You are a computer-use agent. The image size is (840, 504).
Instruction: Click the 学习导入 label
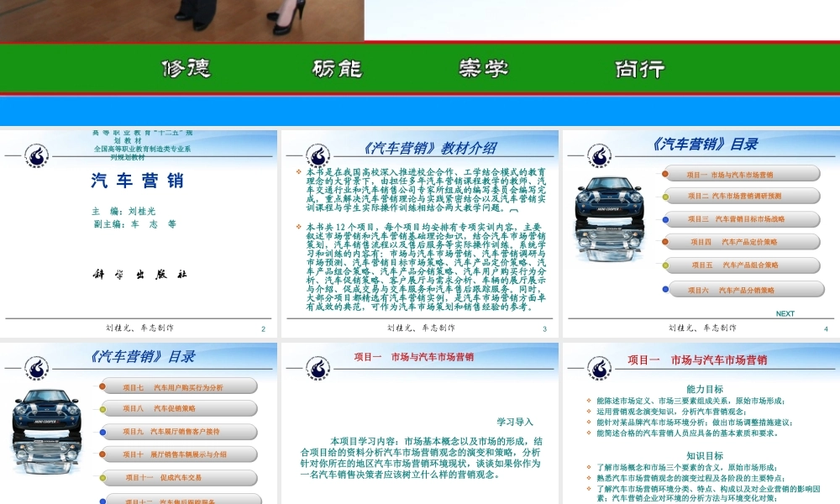pos(515,422)
